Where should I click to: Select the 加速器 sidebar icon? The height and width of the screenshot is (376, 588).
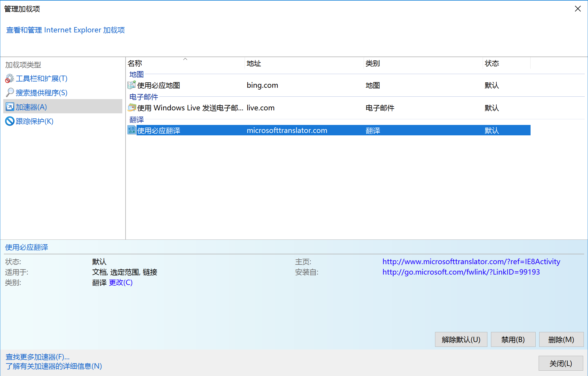click(9, 106)
